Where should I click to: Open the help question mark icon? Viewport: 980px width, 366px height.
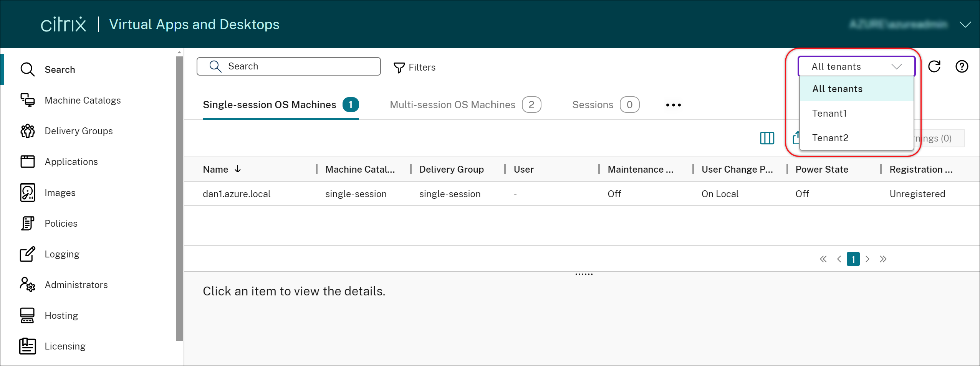[962, 67]
